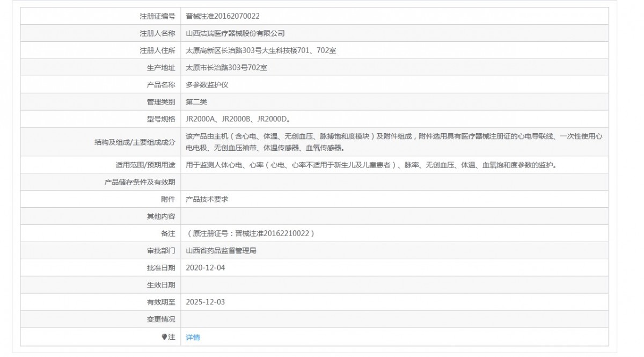Viewport: 644px width, 357px height.
Task: Click the 变更情况 label
Action: pos(161,319)
